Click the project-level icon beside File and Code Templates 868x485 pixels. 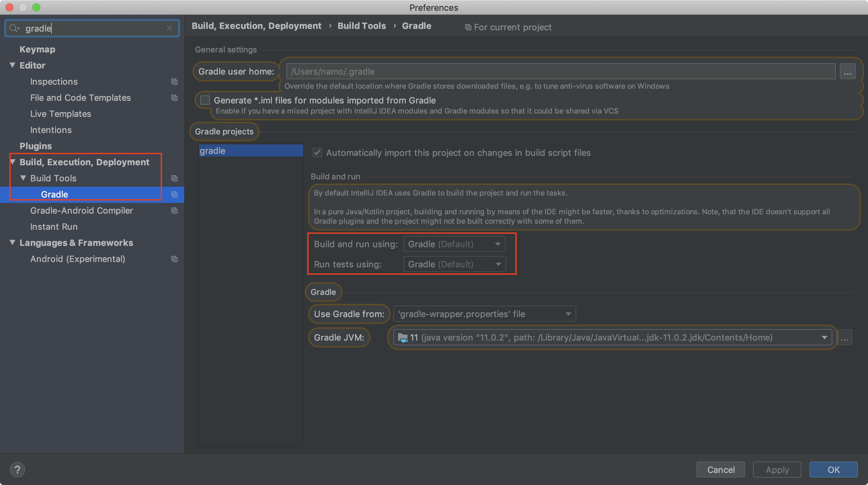pyautogui.click(x=174, y=98)
